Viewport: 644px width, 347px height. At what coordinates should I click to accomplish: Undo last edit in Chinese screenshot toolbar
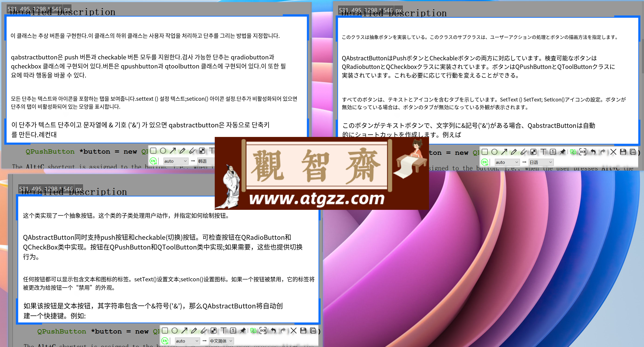click(273, 331)
